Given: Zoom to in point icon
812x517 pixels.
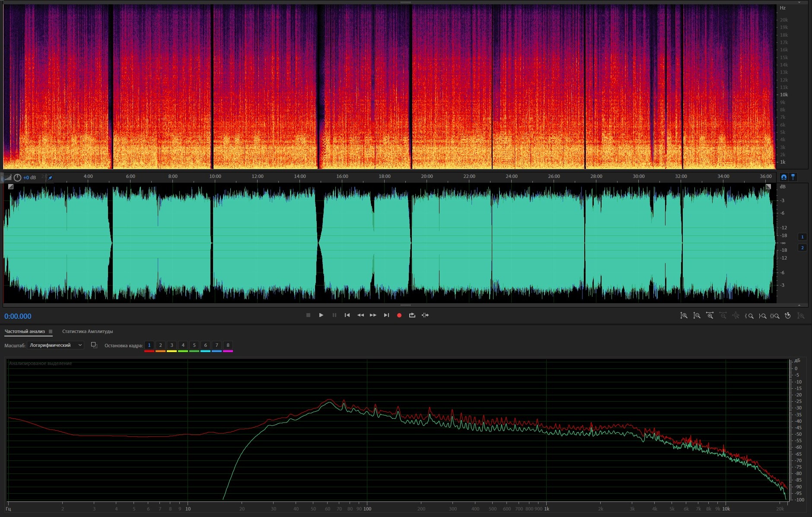Looking at the screenshot, I should coord(749,316).
